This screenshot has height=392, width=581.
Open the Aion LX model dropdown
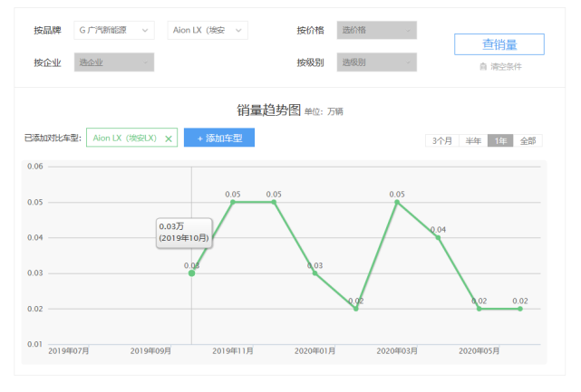[208, 31]
